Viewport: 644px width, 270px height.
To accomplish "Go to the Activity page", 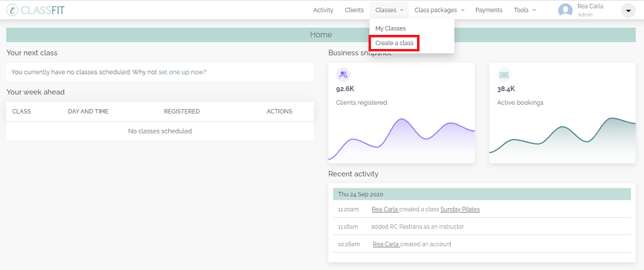I will coord(323,10).
